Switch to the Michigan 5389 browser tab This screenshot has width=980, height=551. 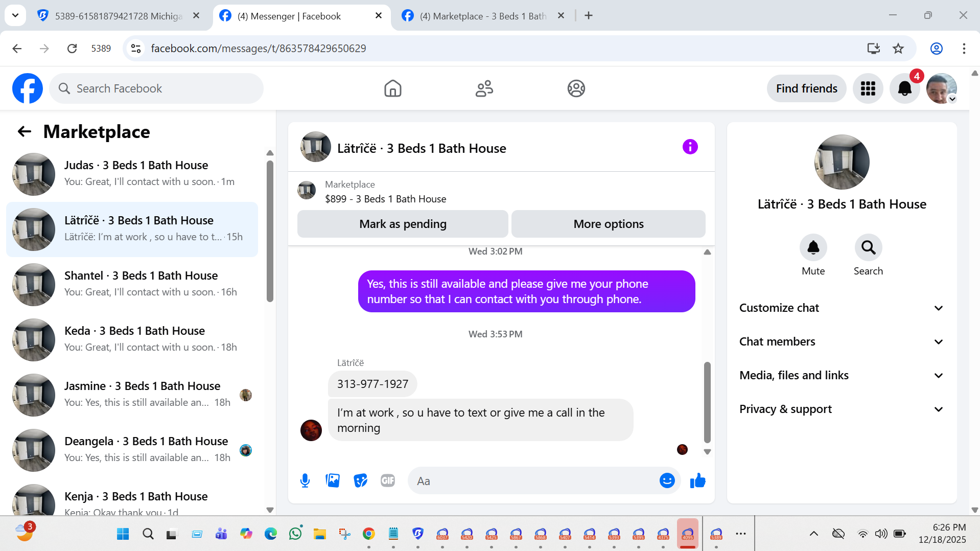[119, 16]
